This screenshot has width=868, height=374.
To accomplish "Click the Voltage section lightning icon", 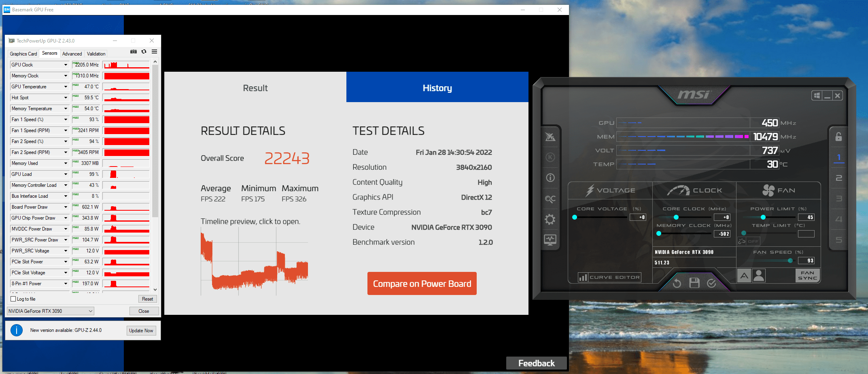I will 590,190.
